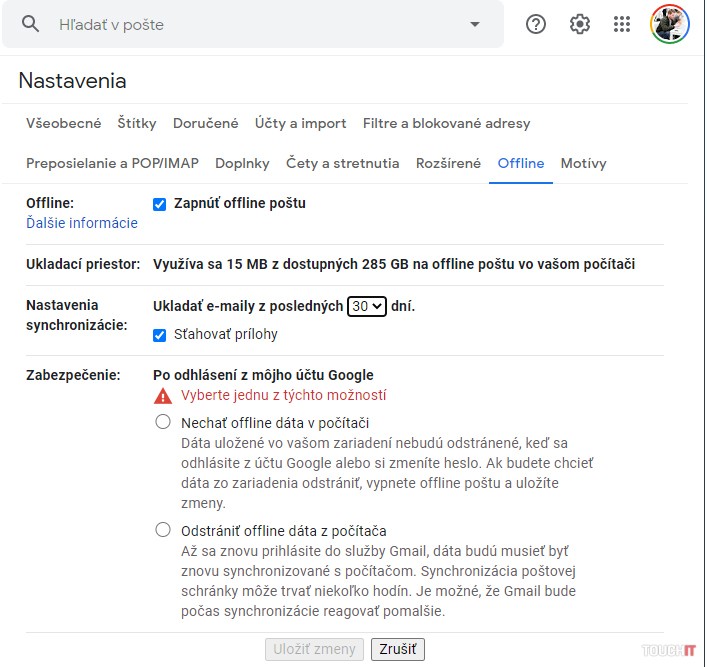707x667 pixels.
Task: Open Čety a stretnutia tab
Action: (343, 163)
